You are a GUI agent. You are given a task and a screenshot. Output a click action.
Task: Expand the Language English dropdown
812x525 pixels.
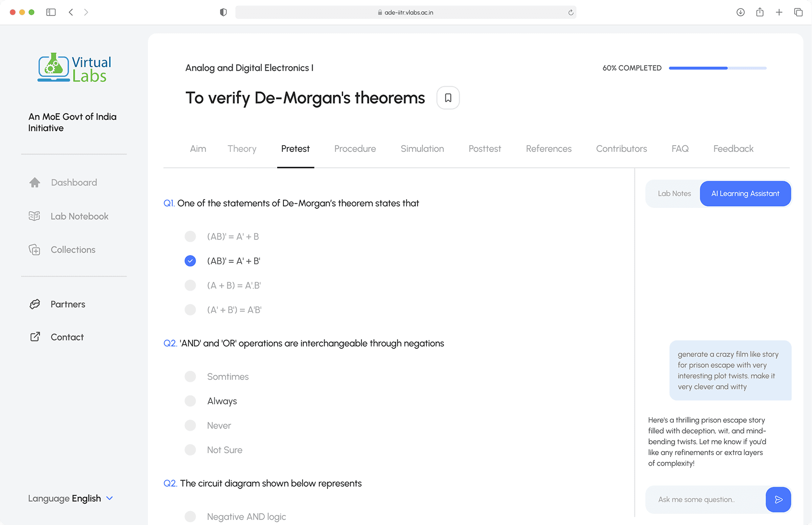coord(71,498)
